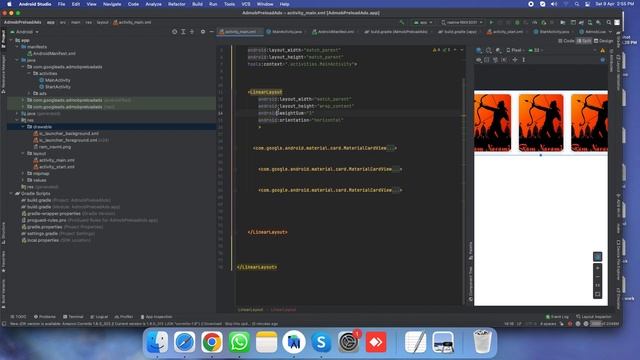
Task: Switch to activity_start.xml editor tab
Action: click(505, 31)
